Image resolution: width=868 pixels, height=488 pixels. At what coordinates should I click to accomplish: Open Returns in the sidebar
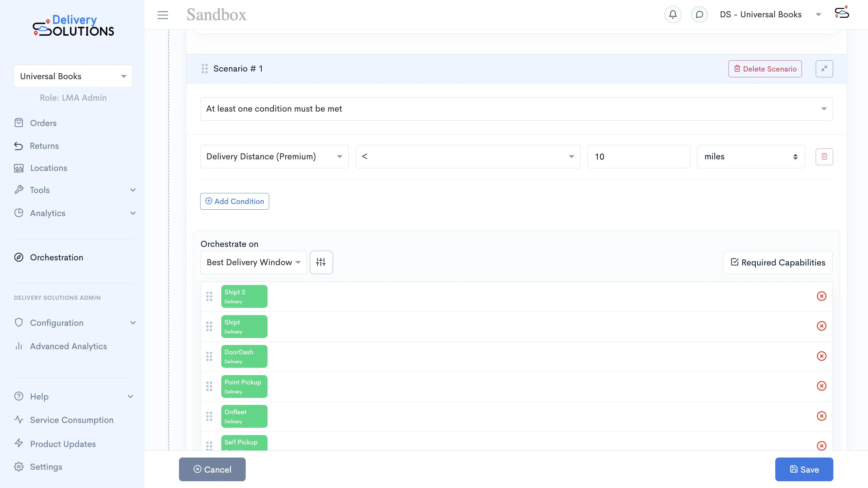click(x=44, y=146)
